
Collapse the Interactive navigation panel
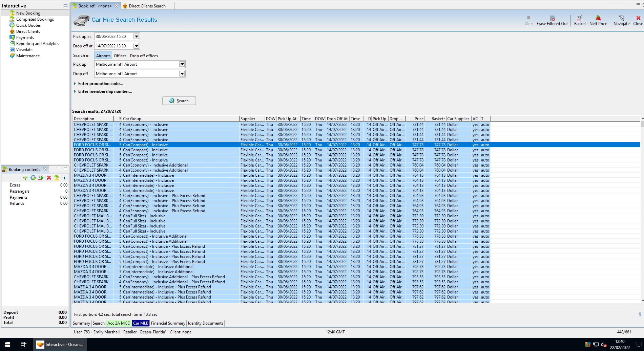click(x=65, y=6)
